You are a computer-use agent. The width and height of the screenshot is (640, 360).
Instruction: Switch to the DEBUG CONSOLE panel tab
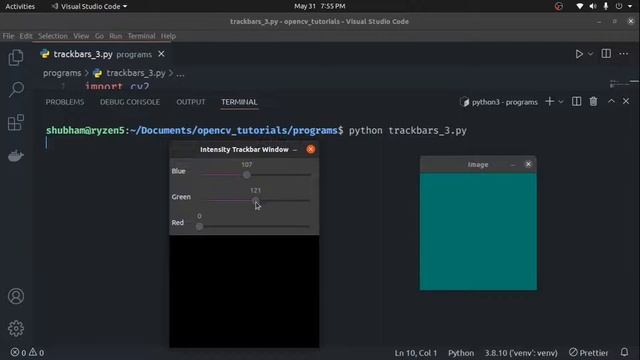[x=130, y=102]
